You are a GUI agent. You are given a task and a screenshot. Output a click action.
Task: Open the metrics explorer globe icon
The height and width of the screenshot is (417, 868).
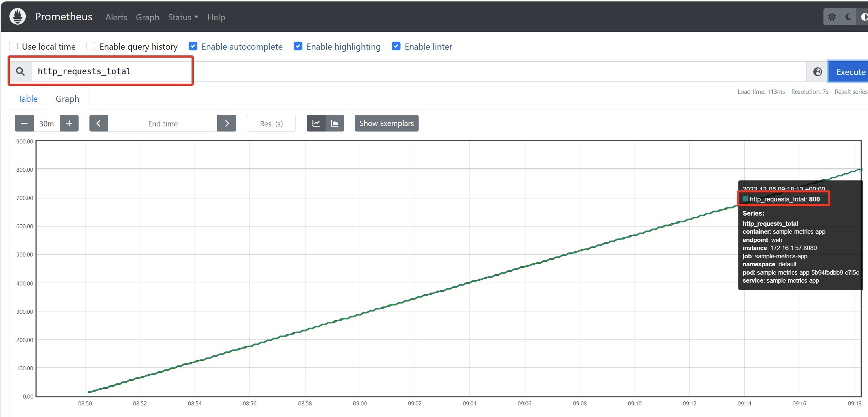coord(817,72)
